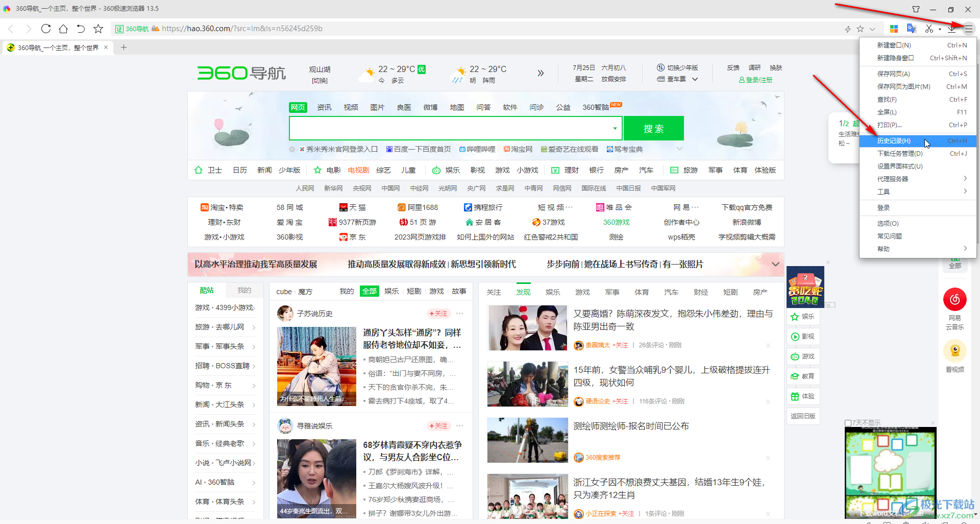
Task: Select the 发现 news feed tab
Action: click(x=523, y=292)
